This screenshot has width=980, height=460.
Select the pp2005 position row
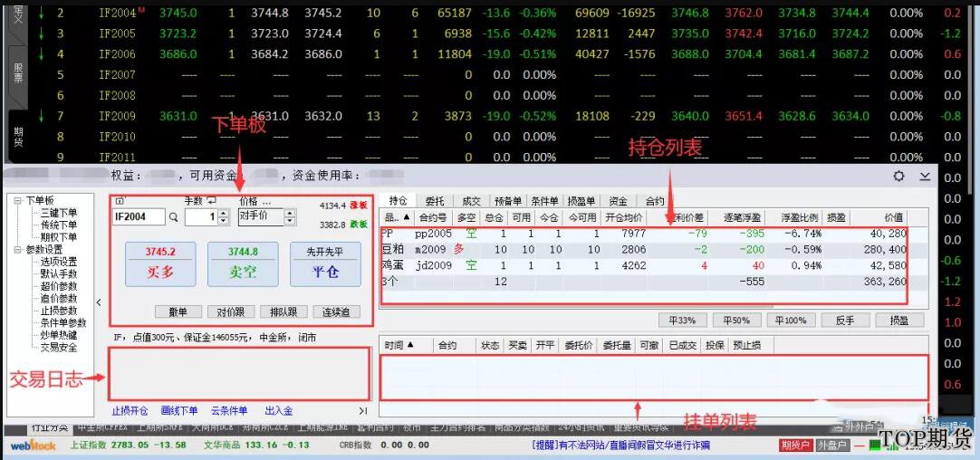tap(644, 234)
